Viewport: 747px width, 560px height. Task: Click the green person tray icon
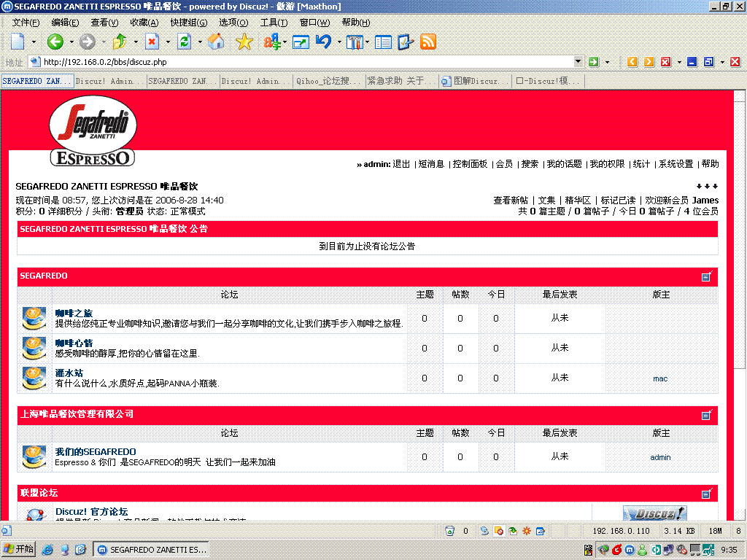click(642, 550)
